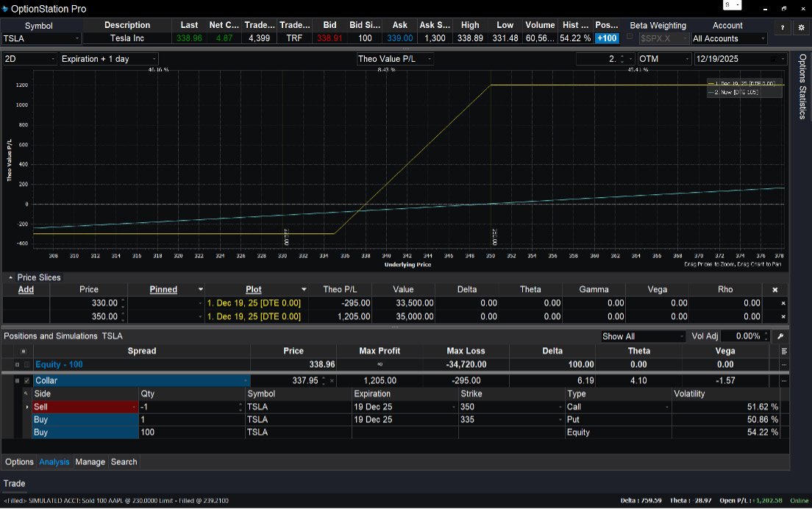This screenshot has width=812, height=509.
Task: Collapse the Price Slices section
Action: point(10,278)
